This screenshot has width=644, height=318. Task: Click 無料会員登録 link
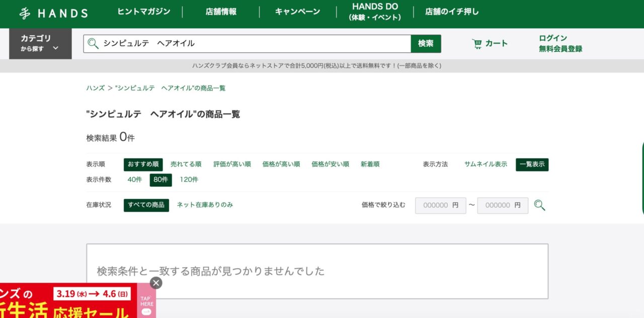560,49
